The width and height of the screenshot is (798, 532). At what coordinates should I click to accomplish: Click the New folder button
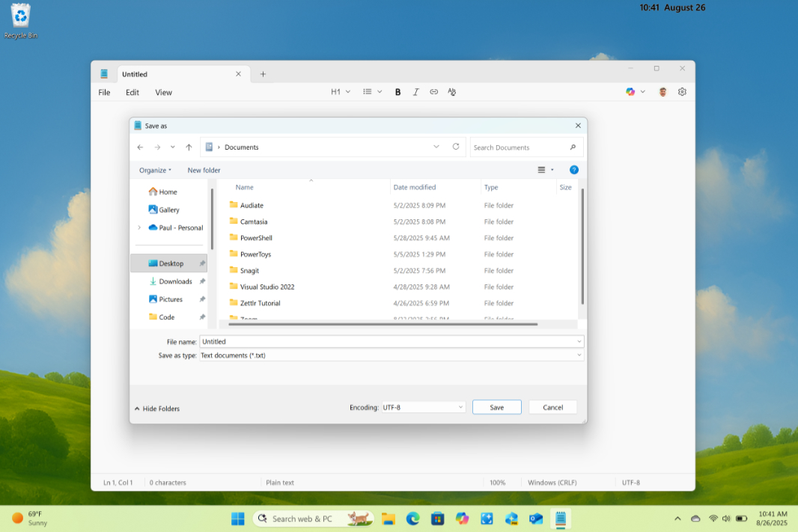(204, 170)
